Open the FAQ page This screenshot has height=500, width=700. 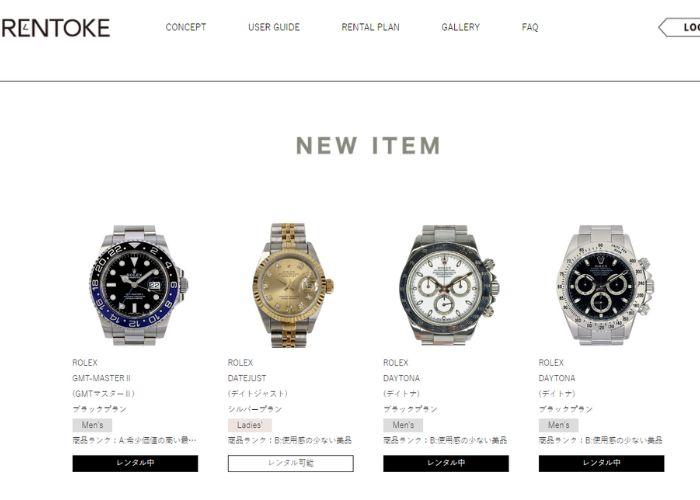[530, 27]
